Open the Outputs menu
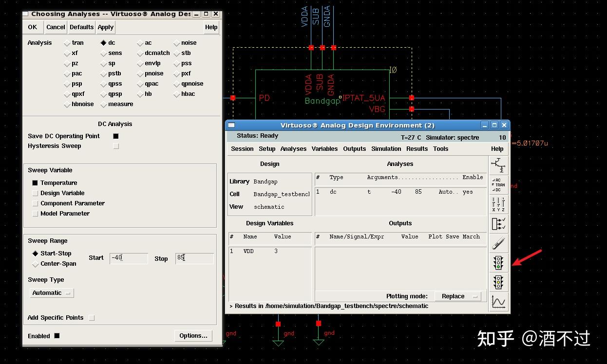The image size is (607, 364). pos(354,149)
